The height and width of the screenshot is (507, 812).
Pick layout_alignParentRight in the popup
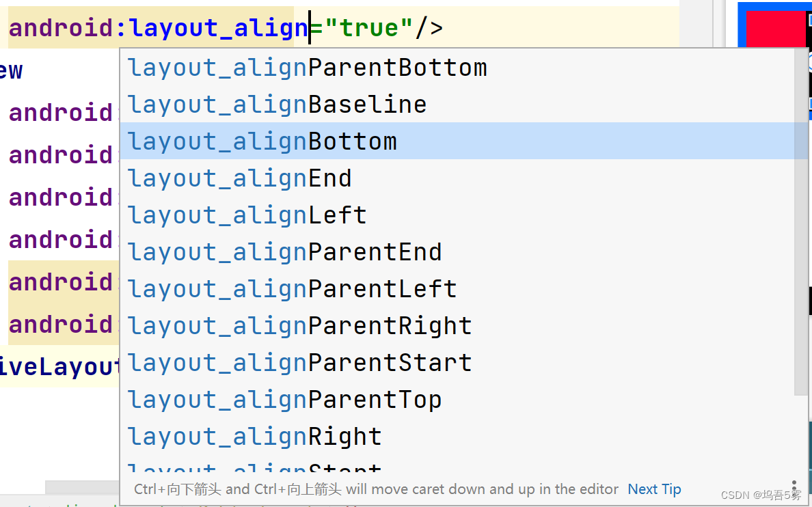point(300,326)
